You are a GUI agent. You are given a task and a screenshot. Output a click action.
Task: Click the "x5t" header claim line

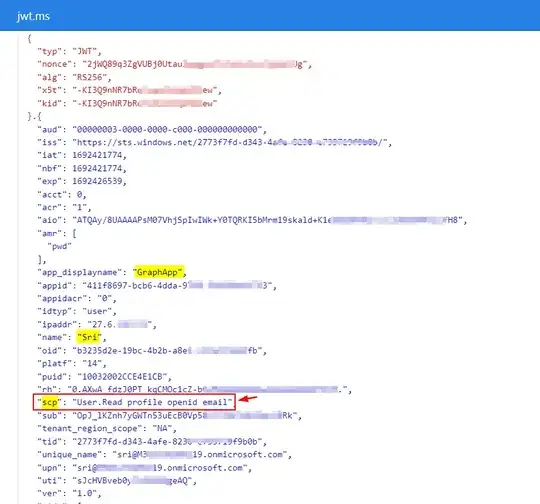coord(129,90)
